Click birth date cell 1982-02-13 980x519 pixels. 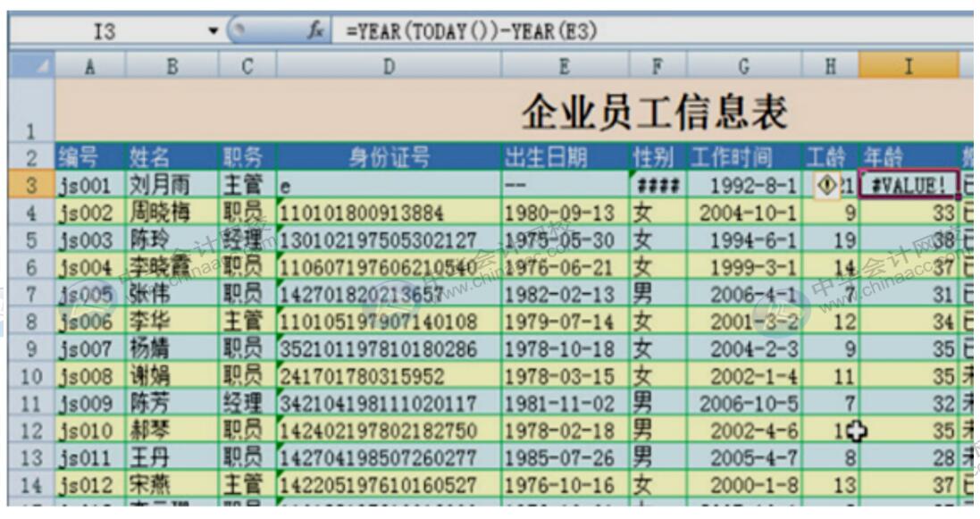point(565,294)
